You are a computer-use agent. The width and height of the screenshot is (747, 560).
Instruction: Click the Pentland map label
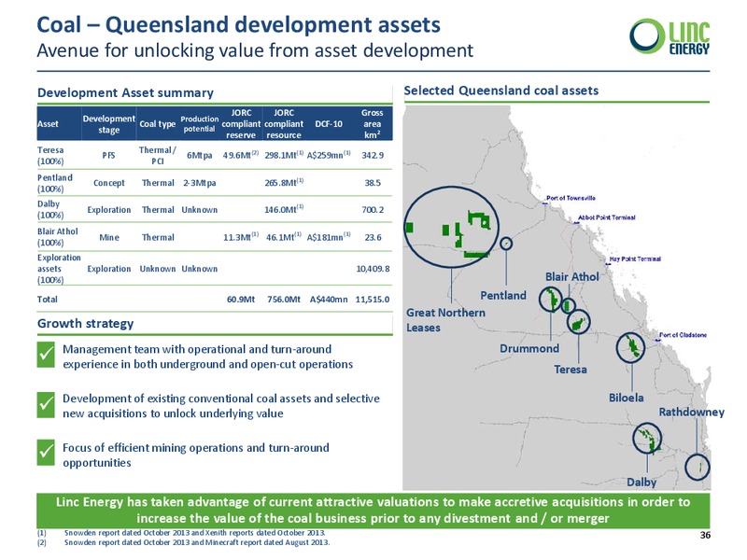(x=503, y=295)
